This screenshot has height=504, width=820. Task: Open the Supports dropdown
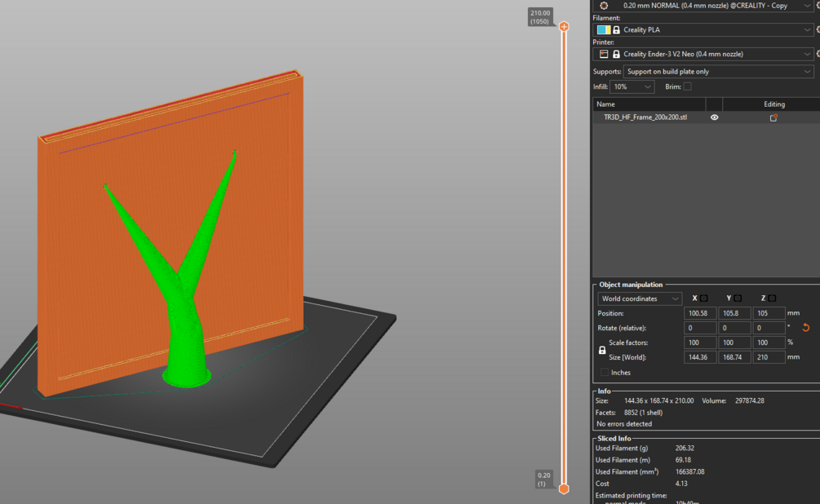pyautogui.click(x=716, y=71)
